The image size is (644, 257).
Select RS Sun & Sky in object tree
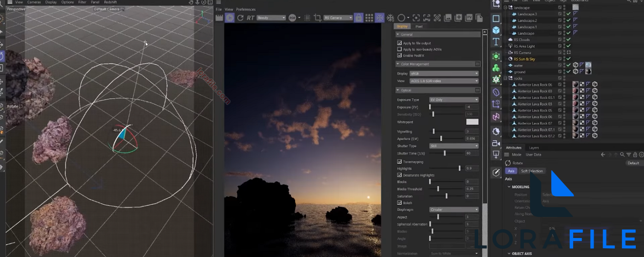click(524, 59)
